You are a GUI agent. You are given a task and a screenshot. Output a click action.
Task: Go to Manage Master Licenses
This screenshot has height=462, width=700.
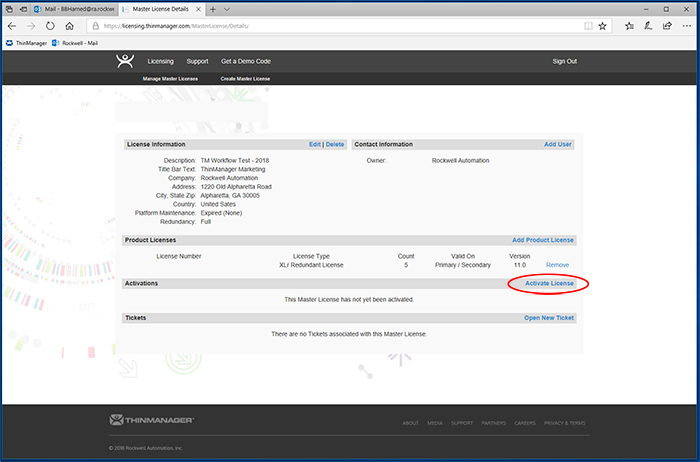tap(170, 79)
